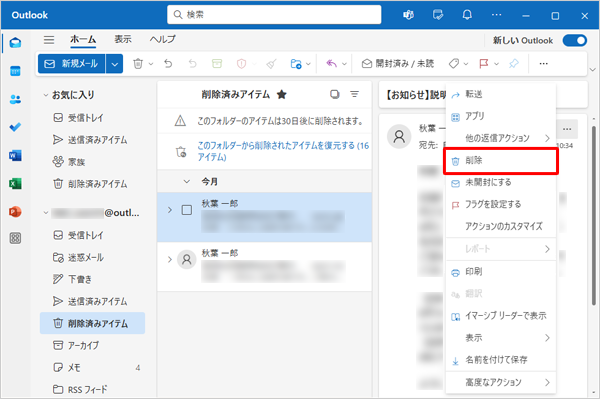Open the Mail app in the sidebar
Image resolution: width=600 pixels, height=399 pixels.
(x=15, y=42)
